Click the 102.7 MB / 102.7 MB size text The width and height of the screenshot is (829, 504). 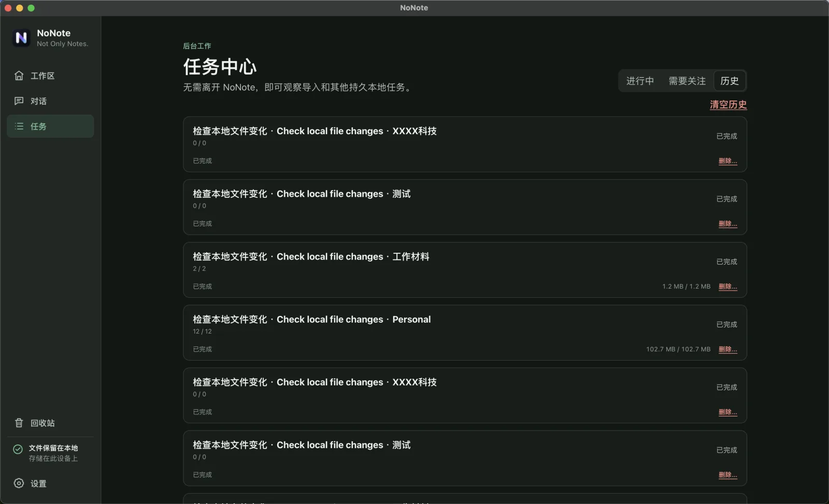pyautogui.click(x=678, y=349)
